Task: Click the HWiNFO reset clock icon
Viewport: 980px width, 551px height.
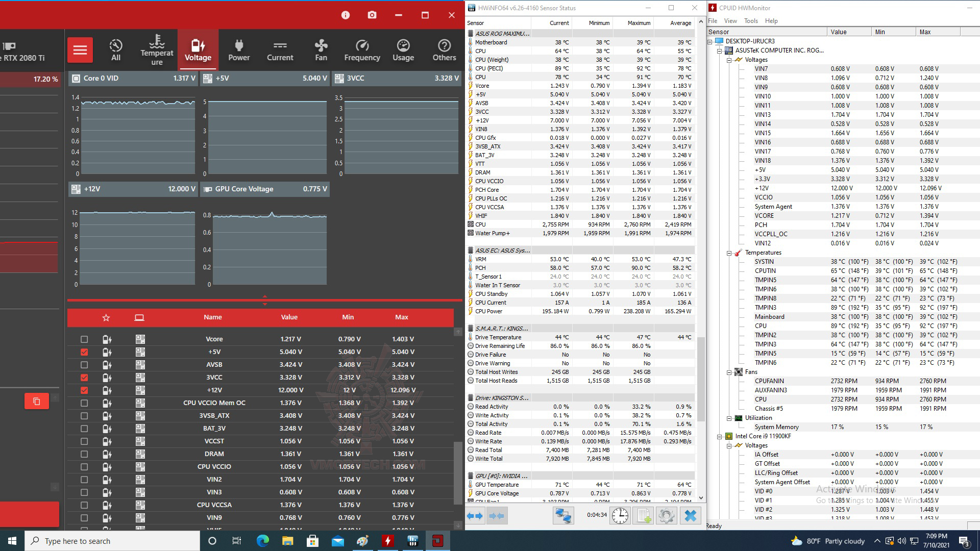Action: point(620,516)
